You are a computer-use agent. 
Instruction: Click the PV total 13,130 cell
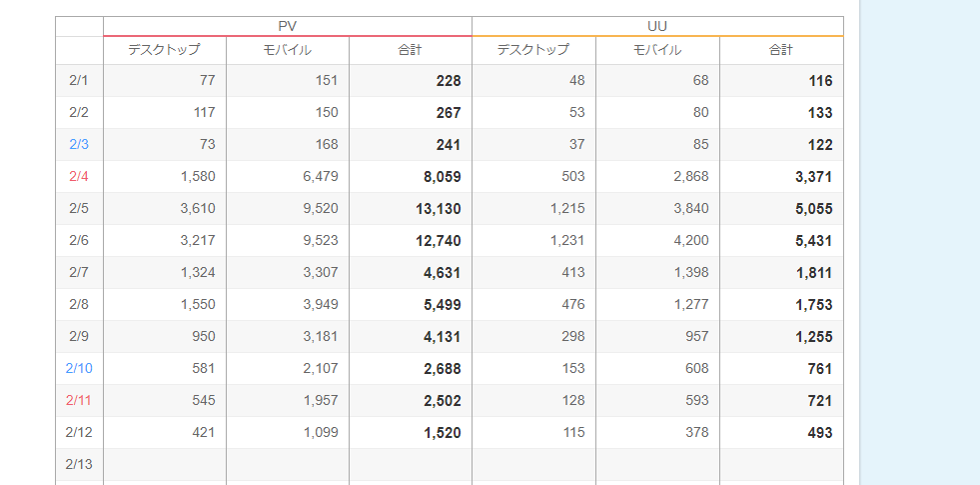coord(411,208)
